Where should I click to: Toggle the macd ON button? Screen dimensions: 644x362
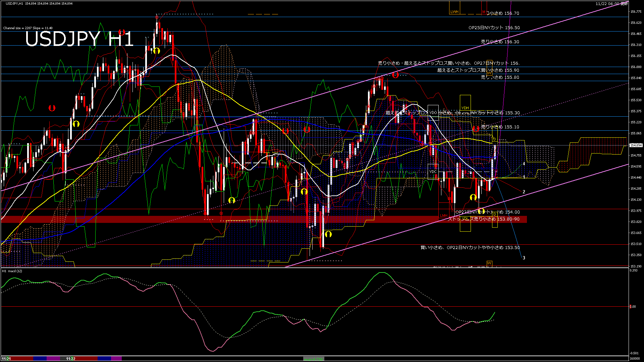pyautogui.click(x=313, y=359)
